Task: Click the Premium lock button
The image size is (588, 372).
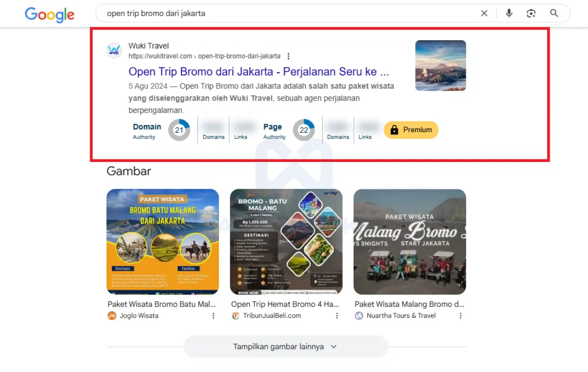Action: coord(411,130)
